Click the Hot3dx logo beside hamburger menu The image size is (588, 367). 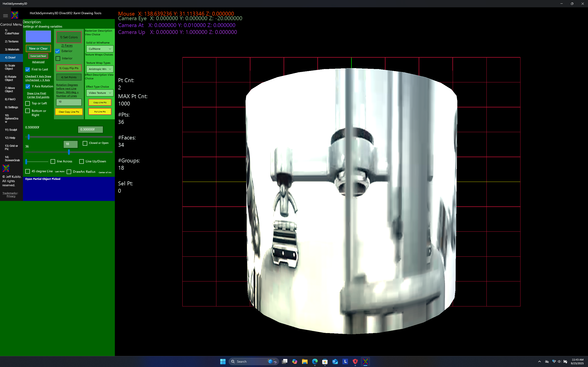click(15, 15)
